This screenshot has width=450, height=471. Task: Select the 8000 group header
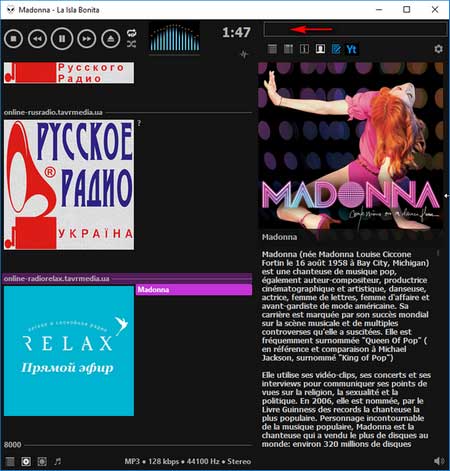[x=128, y=445]
